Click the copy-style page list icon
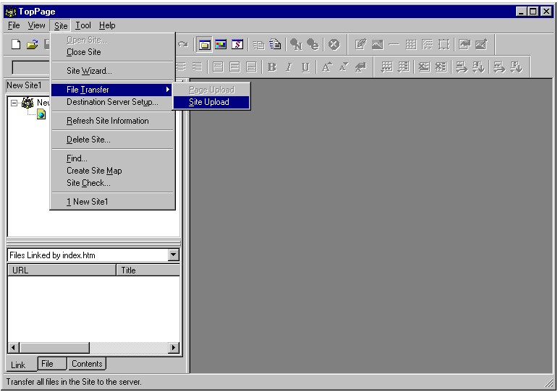Image resolution: width=558 pixels, height=392 pixels. click(258, 45)
